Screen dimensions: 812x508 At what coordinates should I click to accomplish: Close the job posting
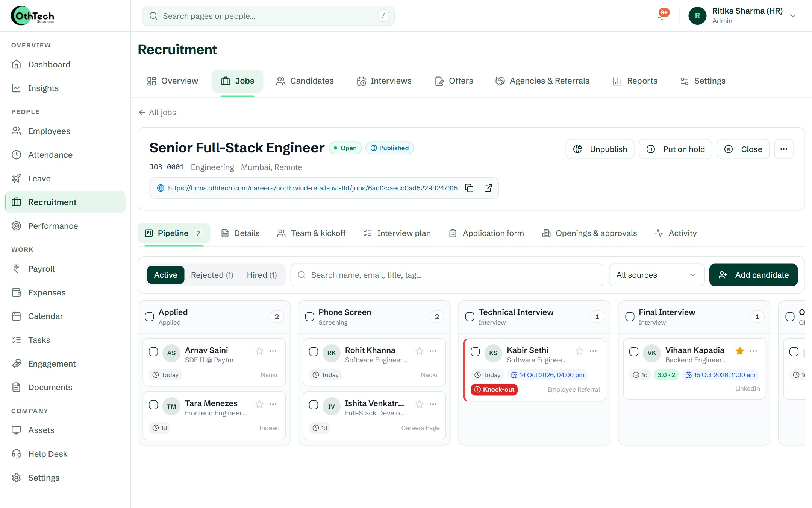[x=743, y=149]
